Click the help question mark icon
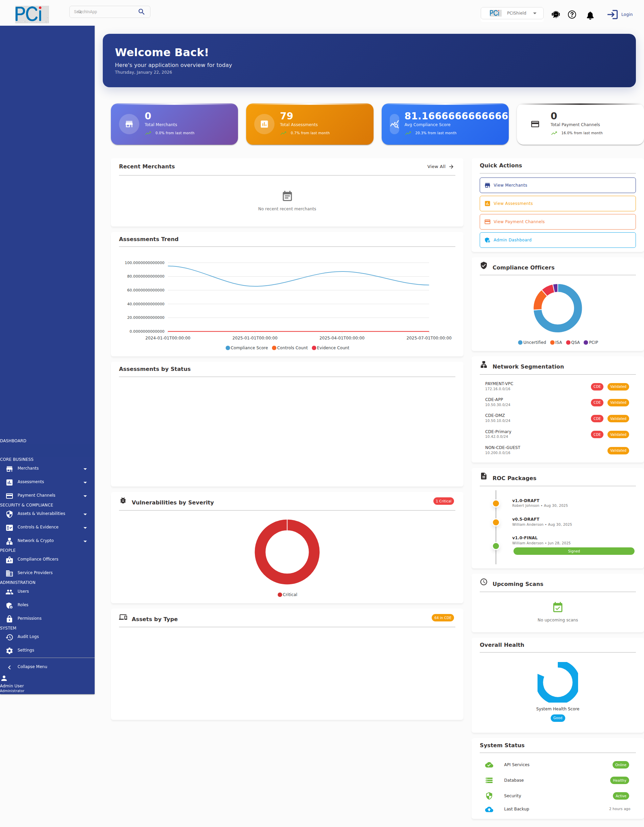Viewport: 644px width, 827px height. click(x=572, y=15)
